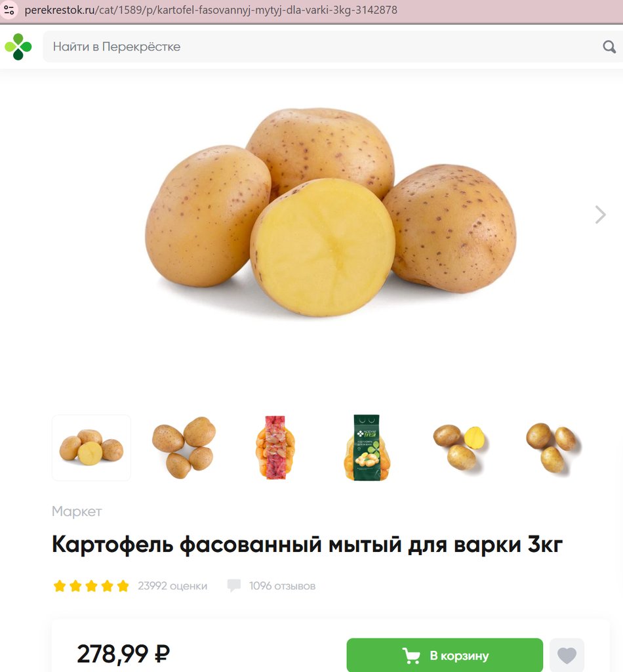Add product to favorites with heart icon
The height and width of the screenshot is (672, 623).
point(567,655)
